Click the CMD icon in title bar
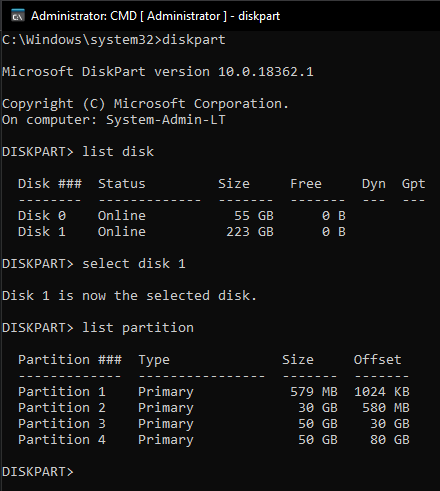The height and width of the screenshot is (491, 440). (18, 16)
